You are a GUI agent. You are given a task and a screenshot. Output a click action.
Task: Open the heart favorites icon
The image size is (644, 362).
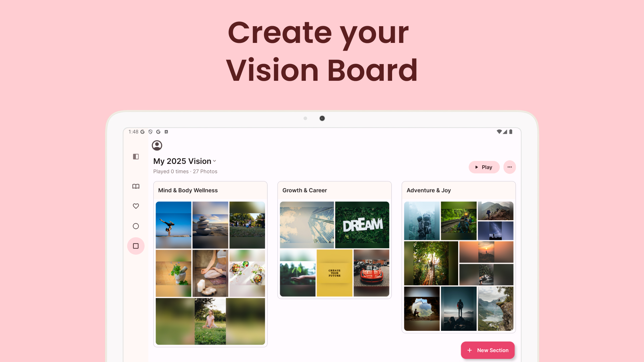(136, 206)
